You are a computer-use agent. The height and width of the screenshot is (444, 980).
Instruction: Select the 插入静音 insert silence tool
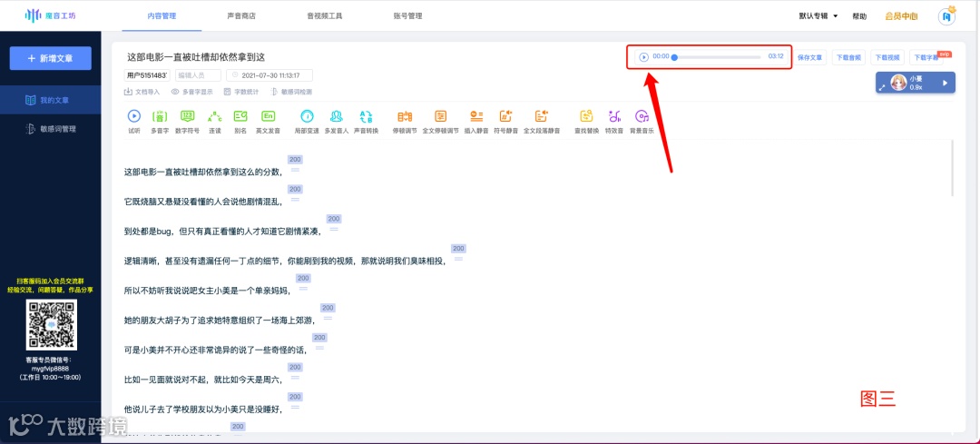point(477,115)
